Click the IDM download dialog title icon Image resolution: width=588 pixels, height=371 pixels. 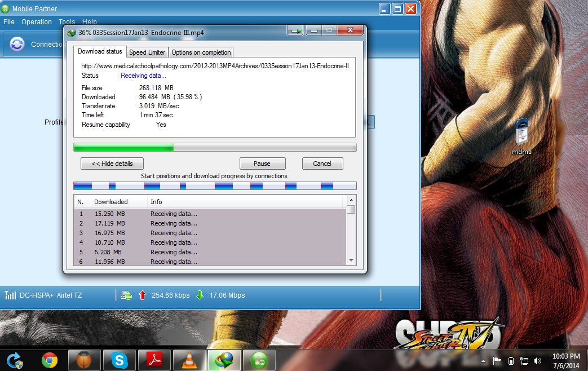click(x=72, y=33)
